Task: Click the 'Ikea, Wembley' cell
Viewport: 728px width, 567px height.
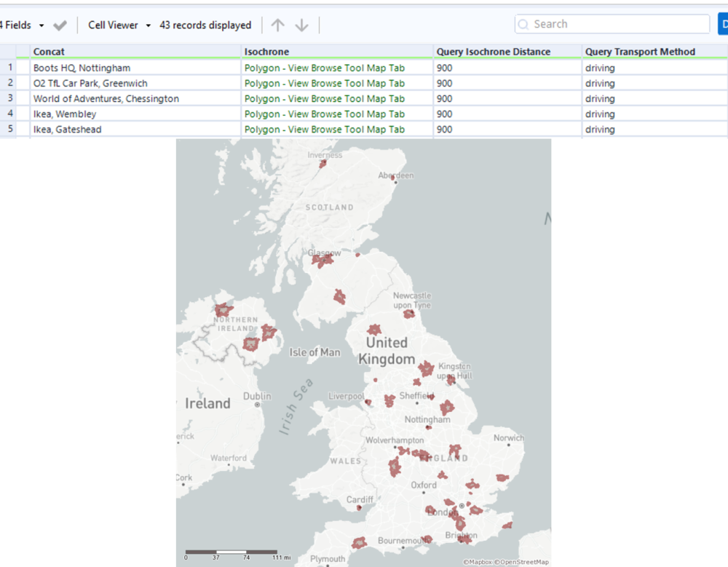Action: [135, 114]
